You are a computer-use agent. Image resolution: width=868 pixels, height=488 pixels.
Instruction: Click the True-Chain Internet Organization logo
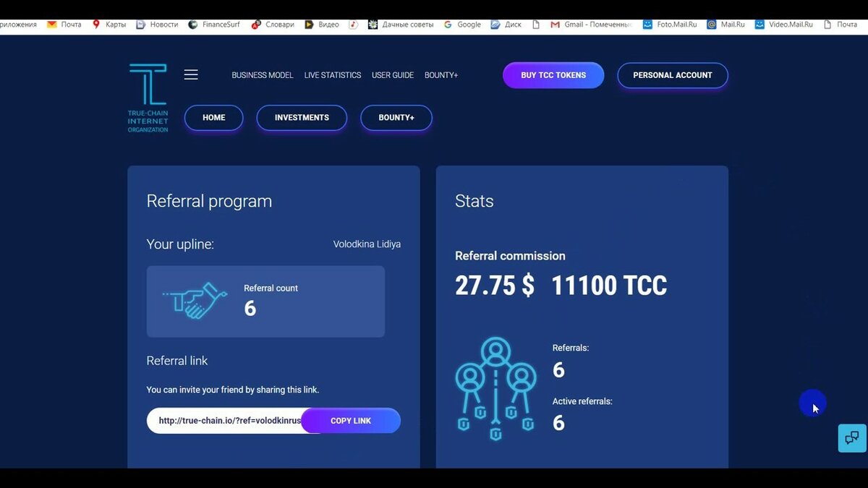[148, 98]
